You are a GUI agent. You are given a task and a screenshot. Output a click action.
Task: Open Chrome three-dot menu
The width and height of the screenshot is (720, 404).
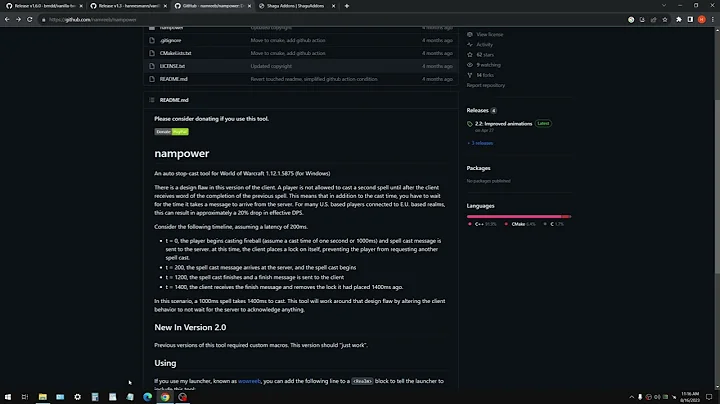coord(713,20)
